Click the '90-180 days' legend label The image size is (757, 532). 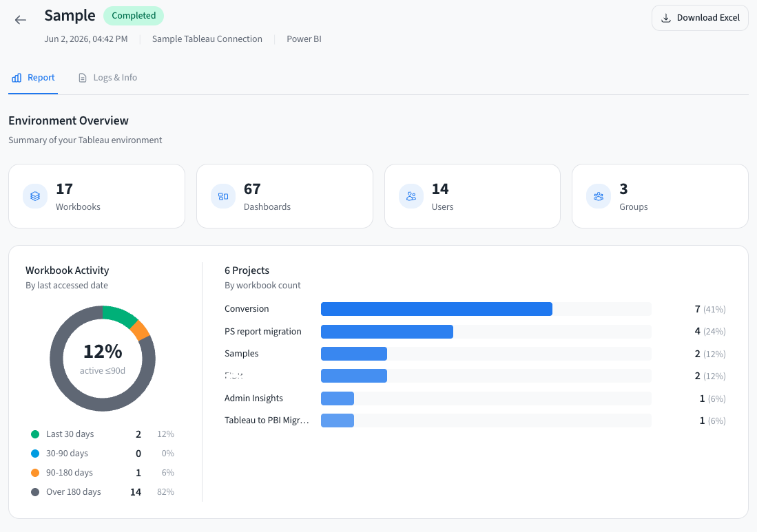tap(70, 473)
